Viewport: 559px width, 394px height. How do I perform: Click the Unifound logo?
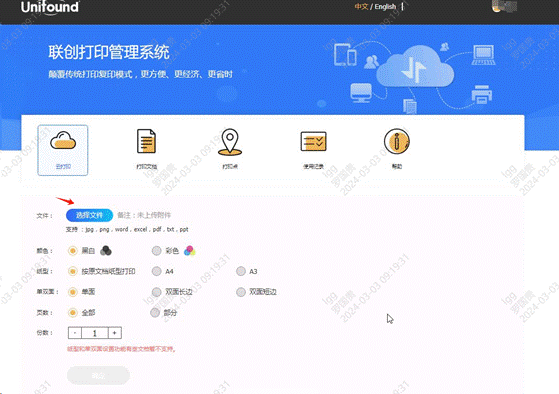point(50,7)
